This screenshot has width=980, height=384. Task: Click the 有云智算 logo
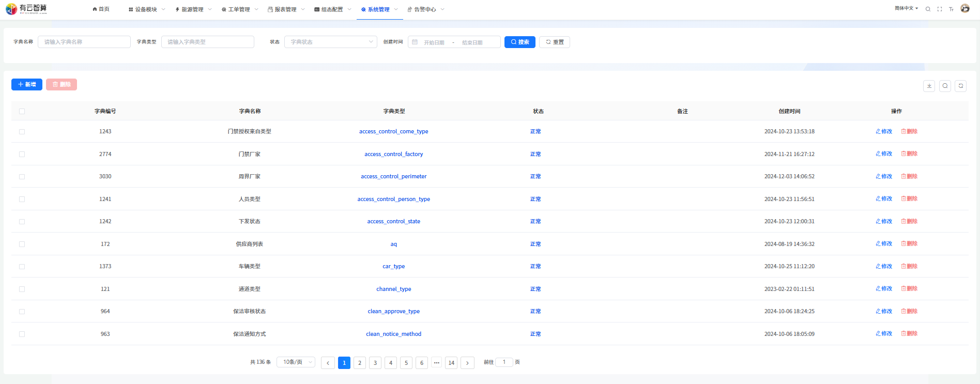tap(26, 9)
